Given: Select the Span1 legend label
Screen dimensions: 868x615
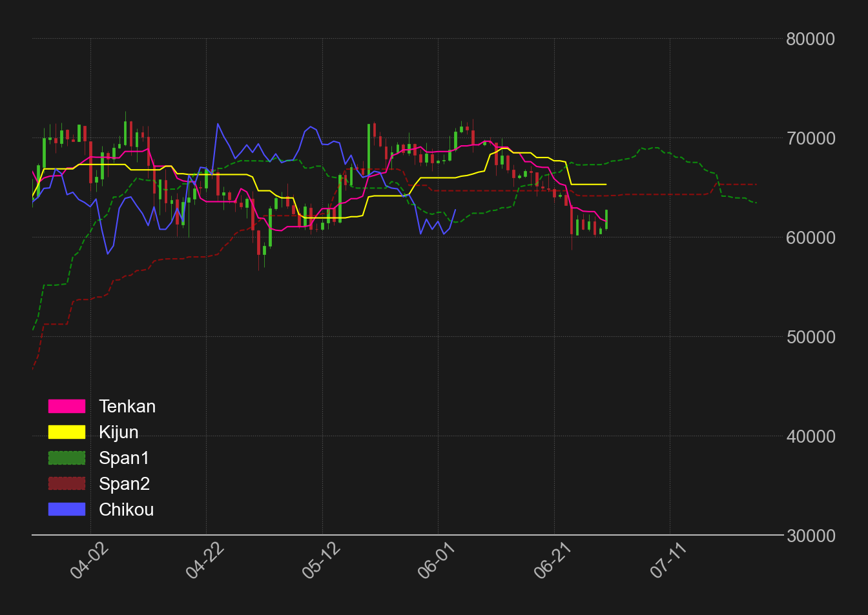Looking at the screenshot, I should coord(124,458).
